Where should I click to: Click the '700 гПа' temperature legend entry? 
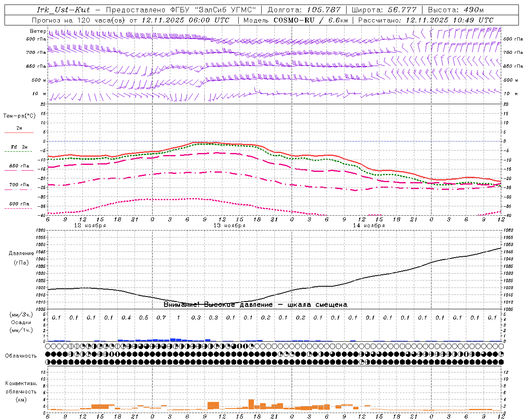[19, 185]
